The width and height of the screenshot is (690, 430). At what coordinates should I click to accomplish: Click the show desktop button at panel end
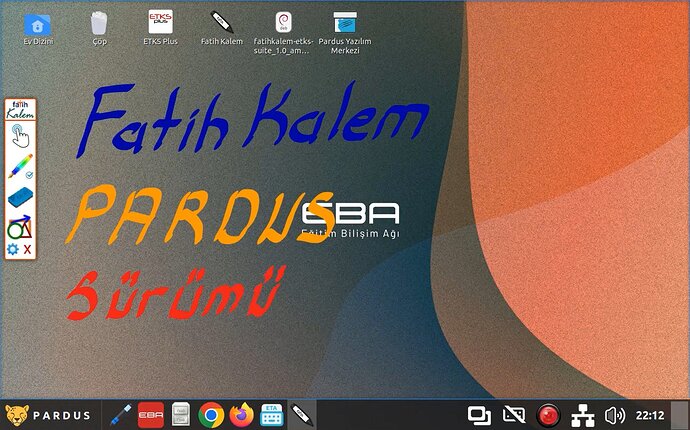tap(680, 415)
